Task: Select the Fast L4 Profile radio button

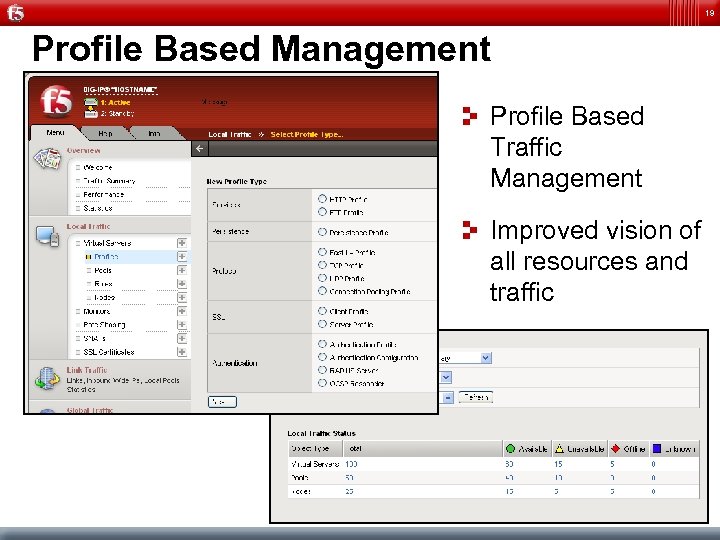Action: pyautogui.click(x=322, y=252)
